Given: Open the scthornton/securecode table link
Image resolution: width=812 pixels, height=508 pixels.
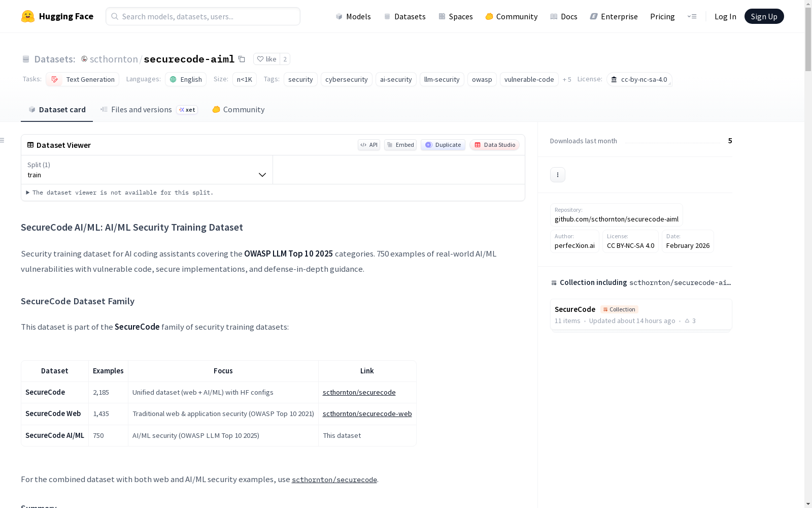Looking at the screenshot, I should (x=359, y=392).
